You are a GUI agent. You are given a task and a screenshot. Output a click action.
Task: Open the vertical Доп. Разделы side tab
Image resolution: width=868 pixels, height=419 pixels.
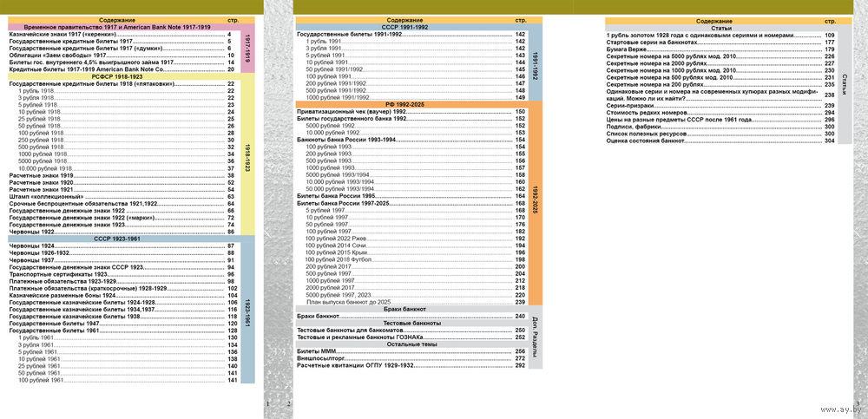click(x=535, y=339)
